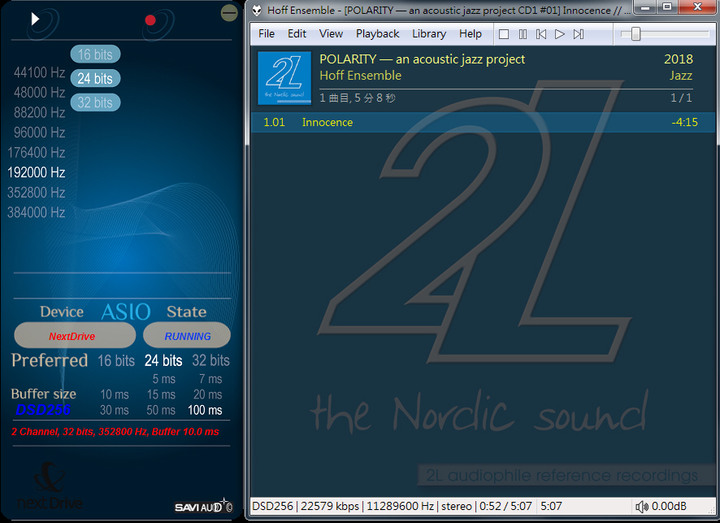
Task: Choose 192000 Hz sample rate
Action: tap(36, 173)
